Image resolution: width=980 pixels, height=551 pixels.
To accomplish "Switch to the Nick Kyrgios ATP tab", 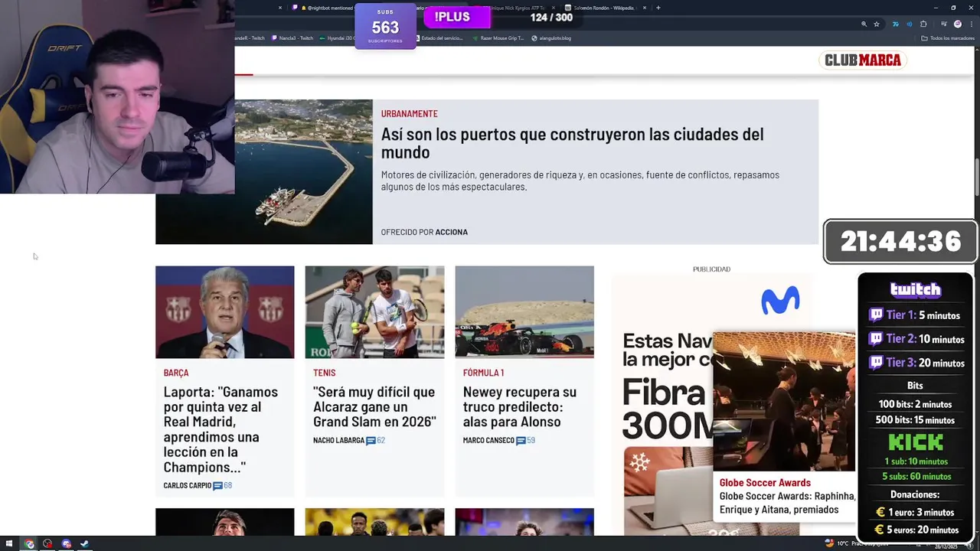I will [x=517, y=8].
